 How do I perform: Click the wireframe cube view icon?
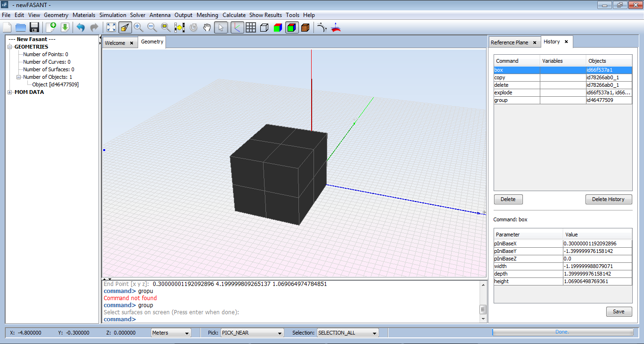(264, 27)
